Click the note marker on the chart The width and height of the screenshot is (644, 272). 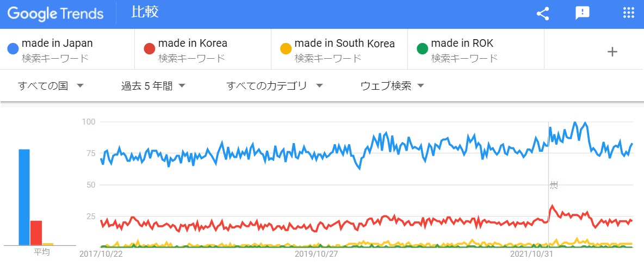coord(553,186)
